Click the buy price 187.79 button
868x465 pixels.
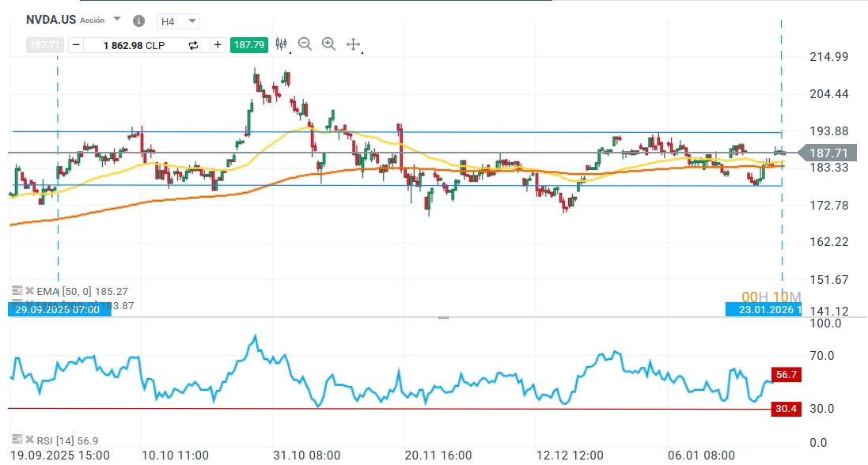pyautogui.click(x=249, y=45)
